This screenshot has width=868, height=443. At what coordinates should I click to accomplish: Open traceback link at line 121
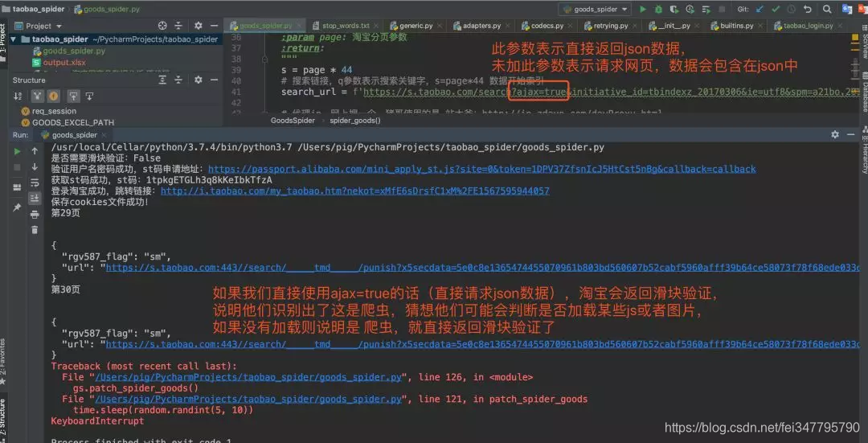[248, 400]
